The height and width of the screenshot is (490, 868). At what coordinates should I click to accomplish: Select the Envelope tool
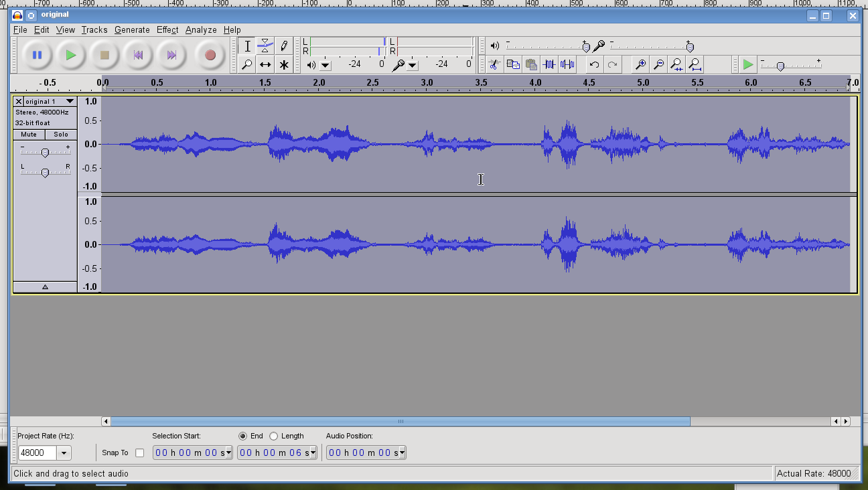[x=265, y=46]
